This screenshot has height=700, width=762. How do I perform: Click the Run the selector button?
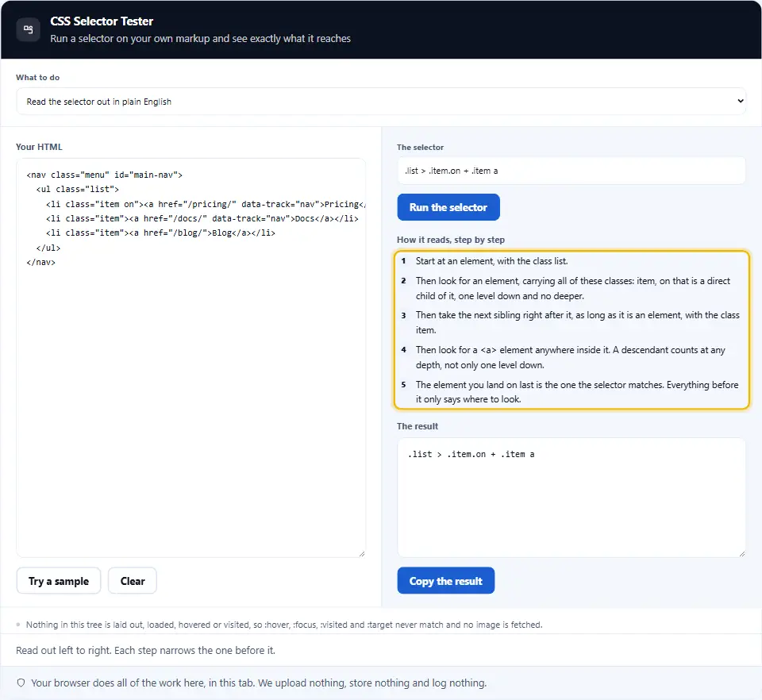pyautogui.click(x=448, y=207)
